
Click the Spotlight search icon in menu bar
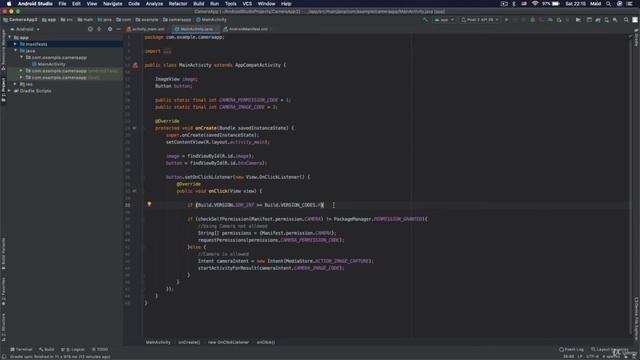pos(608,4)
